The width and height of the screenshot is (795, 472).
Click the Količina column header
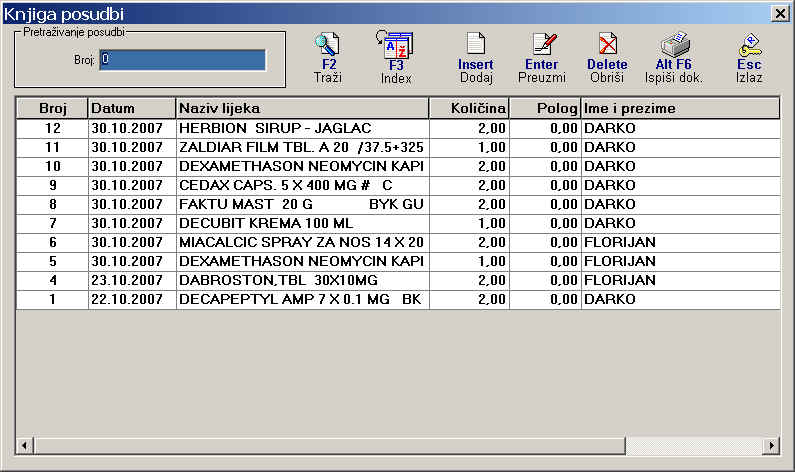(x=469, y=108)
